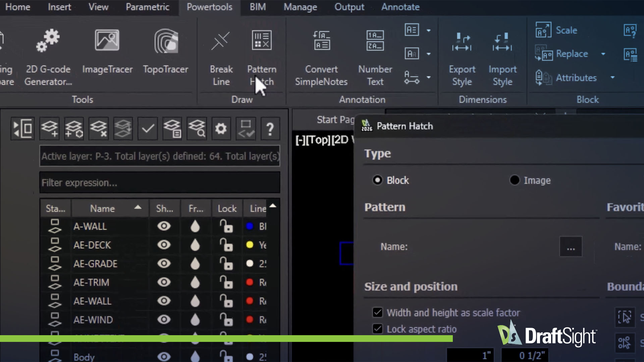Select the Block type radio button
This screenshot has height=362, width=644.
click(378, 180)
